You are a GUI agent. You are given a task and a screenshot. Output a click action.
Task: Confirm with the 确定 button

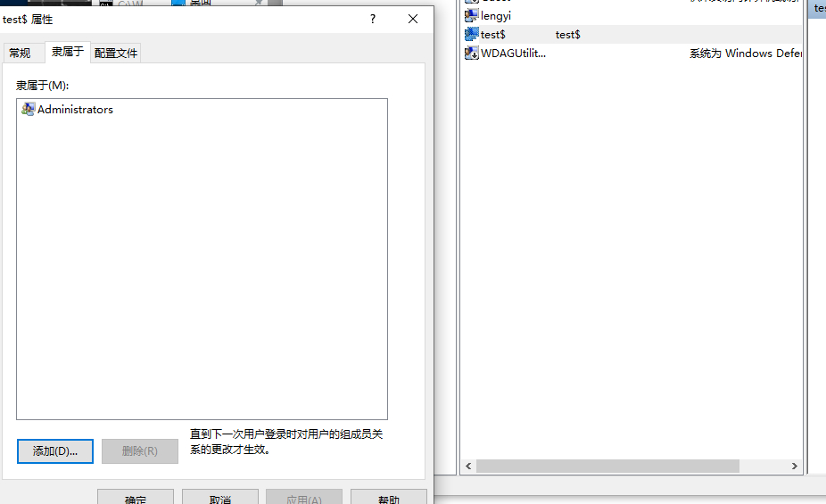136,497
